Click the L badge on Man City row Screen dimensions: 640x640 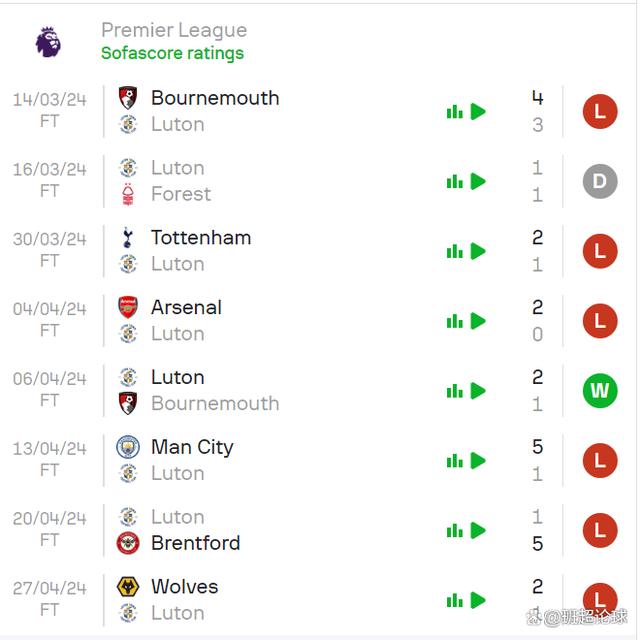pyautogui.click(x=600, y=461)
